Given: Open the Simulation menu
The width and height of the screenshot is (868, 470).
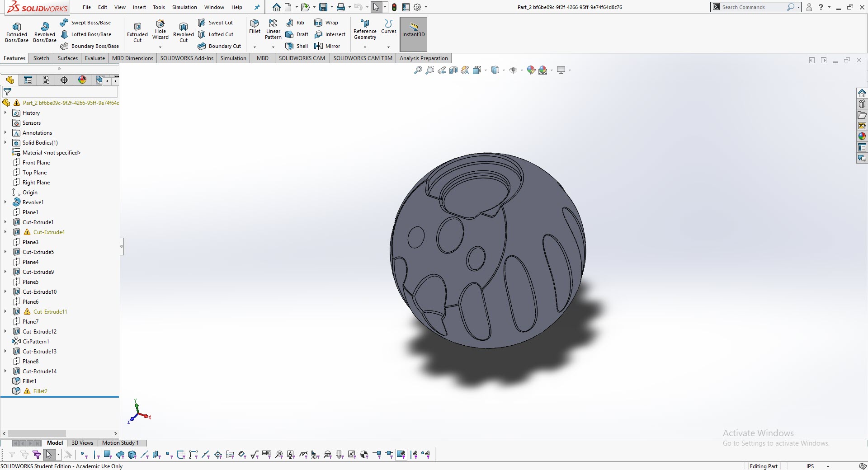Looking at the screenshot, I should [184, 7].
